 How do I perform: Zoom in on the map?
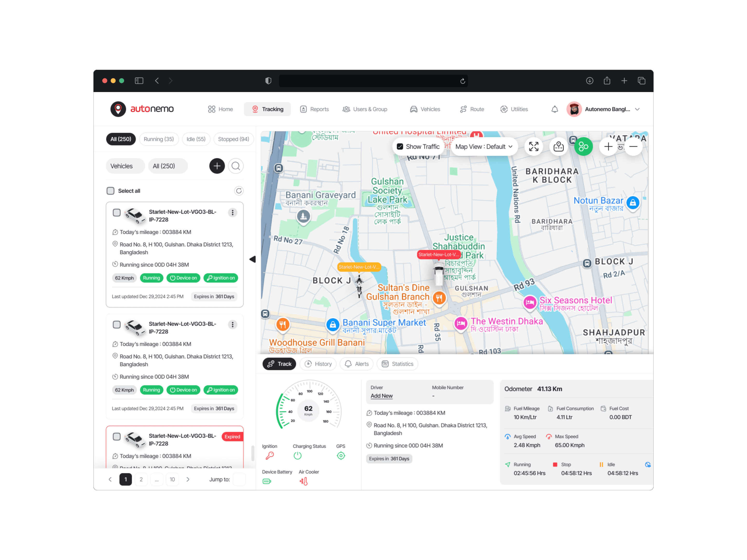click(x=608, y=146)
